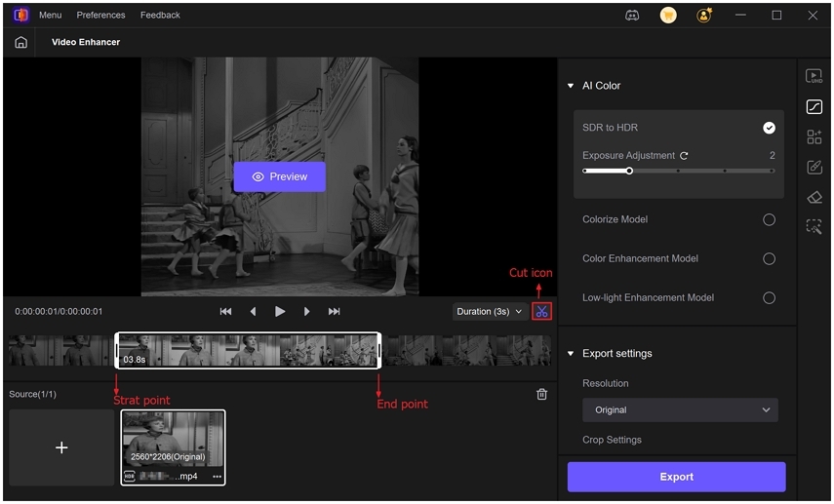Skip to the first frame
834x504 pixels.
click(x=225, y=312)
